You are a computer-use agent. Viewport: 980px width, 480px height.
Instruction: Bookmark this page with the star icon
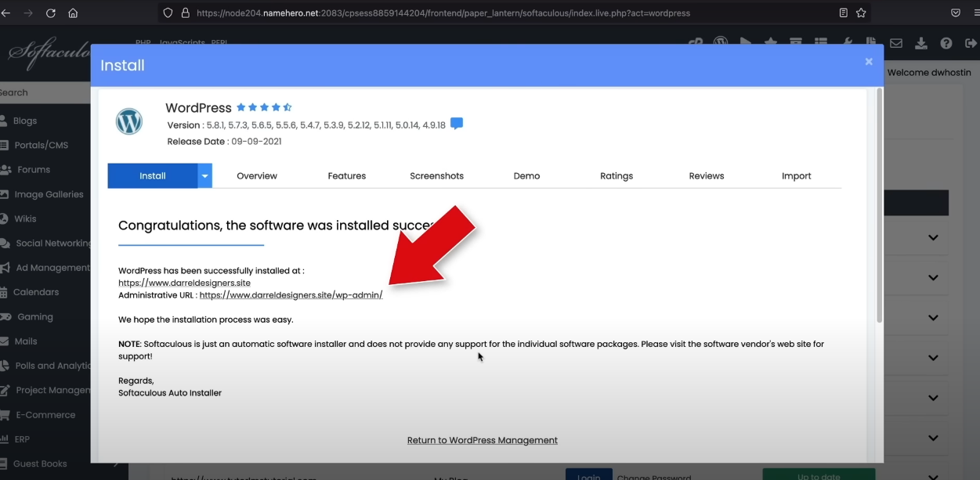click(x=861, y=13)
